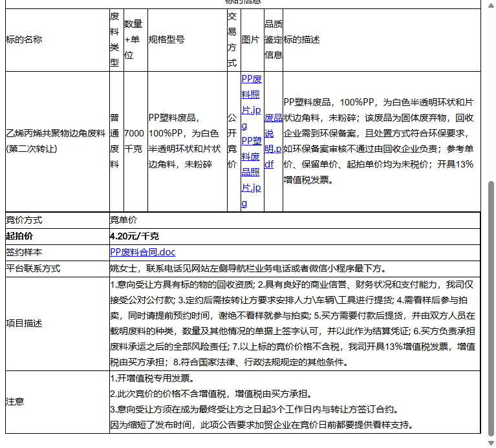
Task: Click the 规格型号 column header
Action: point(188,40)
